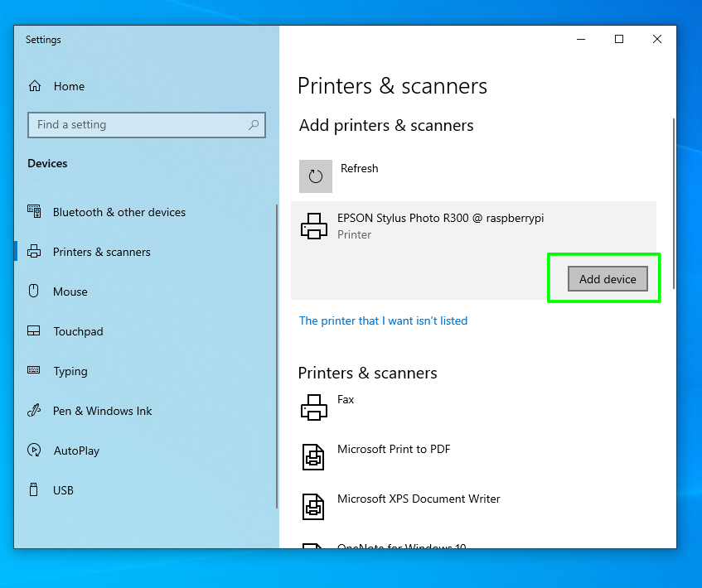Select Microsoft XPS Document Writer

(x=419, y=499)
